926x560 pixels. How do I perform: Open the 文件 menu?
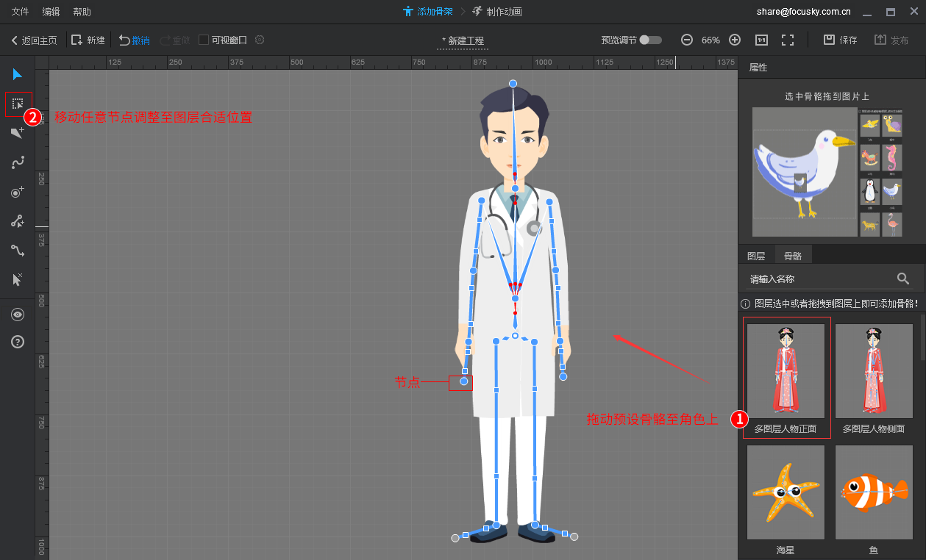coord(21,12)
